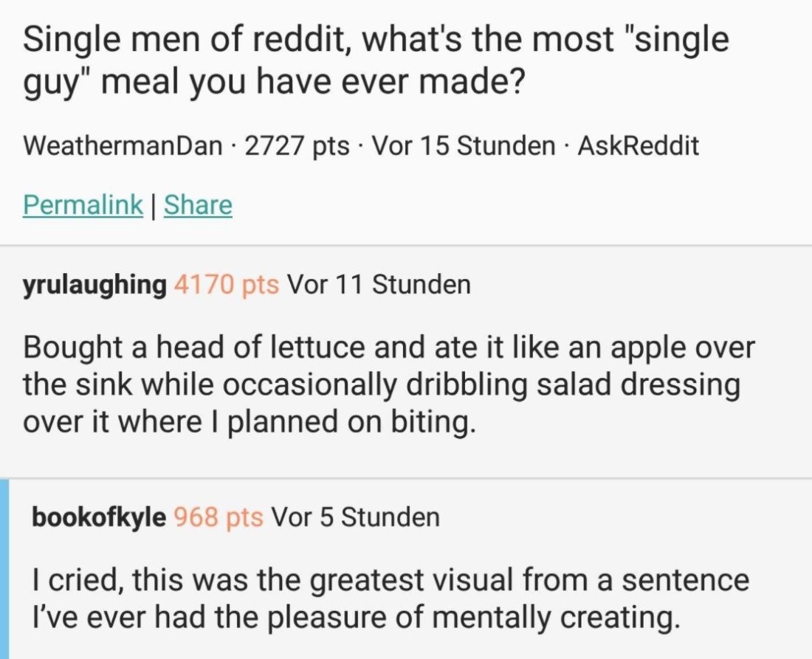Image resolution: width=812 pixels, height=659 pixels.
Task: Select bookofkyle's "I cried" reply text
Action: (390, 598)
